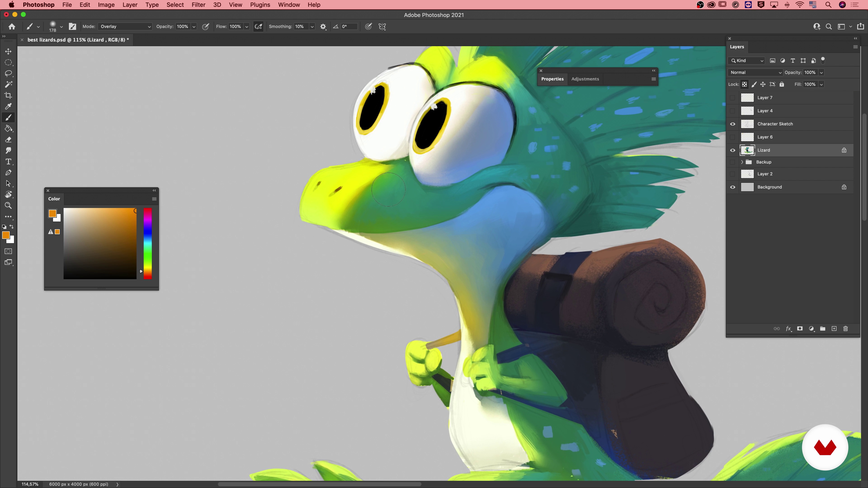This screenshot has width=868, height=488.
Task: Show Layer 7 visibility
Action: coord(733,98)
